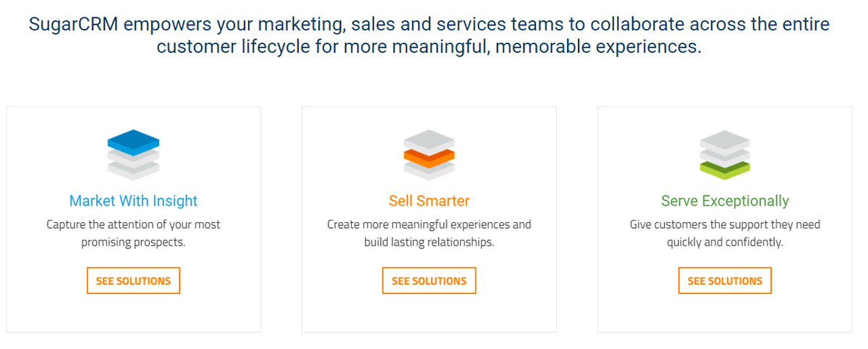Click empty space below the Serve card's button
Image resolution: width=868 pixels, height=349 pixels.
pos(725,314)
